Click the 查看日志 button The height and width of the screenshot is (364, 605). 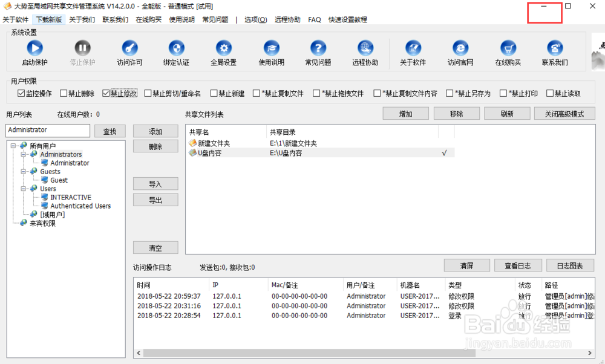click(518, 265)
